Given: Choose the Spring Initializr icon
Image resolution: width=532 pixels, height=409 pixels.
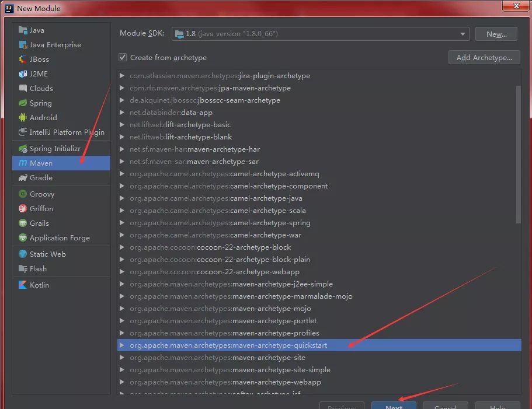Looking at the screenshot, I should [23, 148].
